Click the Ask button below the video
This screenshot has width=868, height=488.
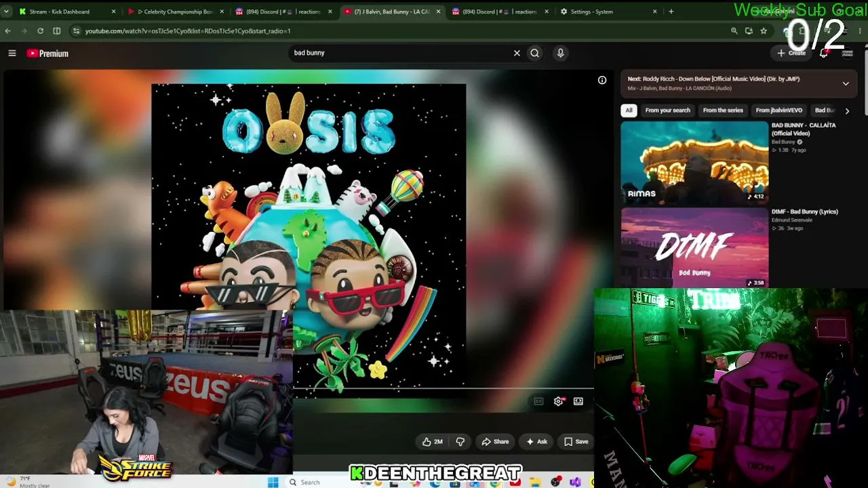coord(536,442)
